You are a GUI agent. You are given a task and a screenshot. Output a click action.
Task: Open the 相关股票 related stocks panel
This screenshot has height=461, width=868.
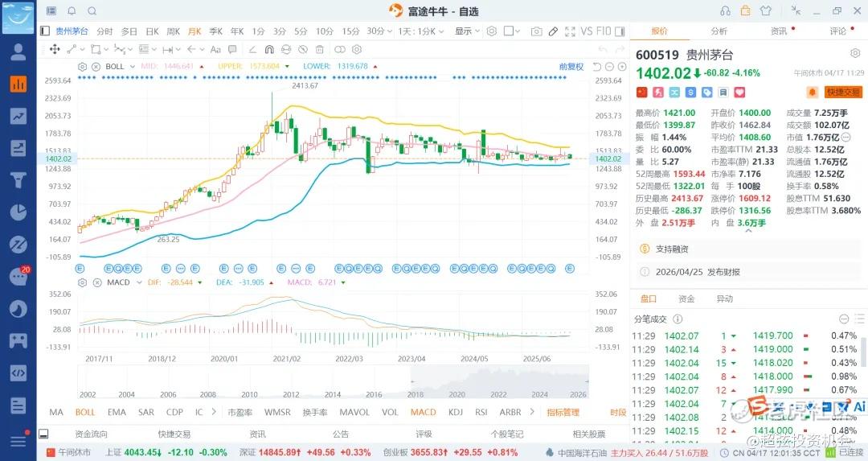pyautogui.click(x=589, y=434)
